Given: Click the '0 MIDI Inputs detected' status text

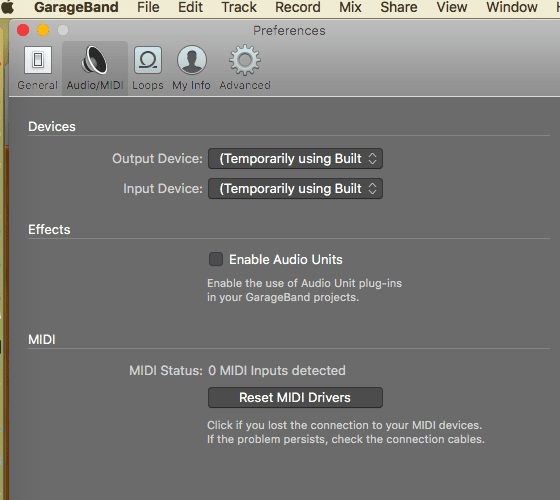Looking at the screenshot, I should coord(277,371).
